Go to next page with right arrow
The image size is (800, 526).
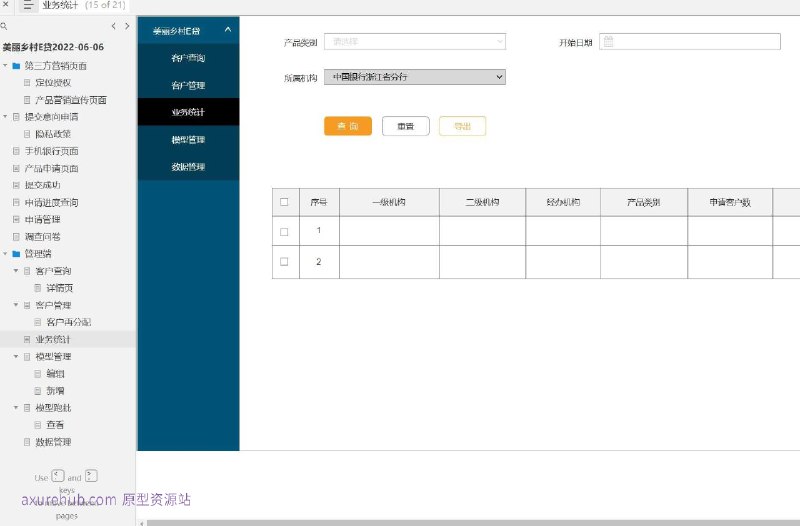(127, 26)
